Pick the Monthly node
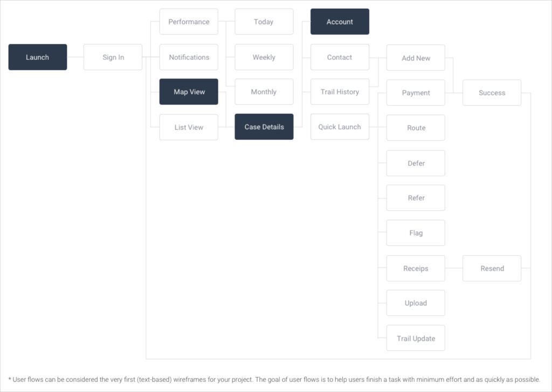Viewport: 552px width, 392px height. tap(264, 92)
